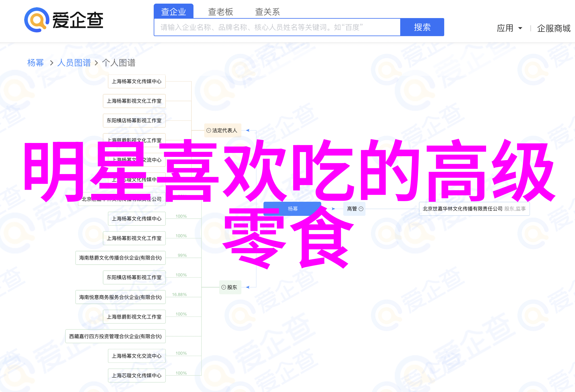Viewport: 575px width, 392px height.
Task: Open the 应用 dropdown menu
Action: (x=509, y=28)
